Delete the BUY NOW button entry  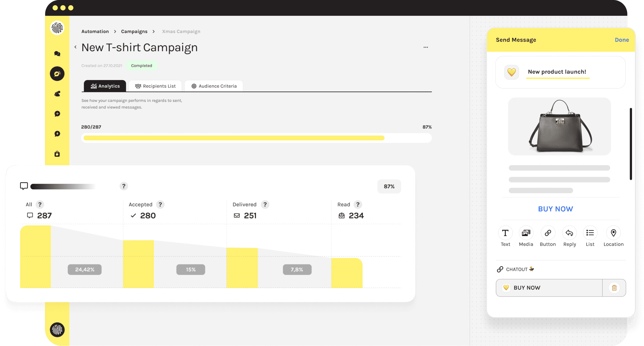tap(614, 288)
